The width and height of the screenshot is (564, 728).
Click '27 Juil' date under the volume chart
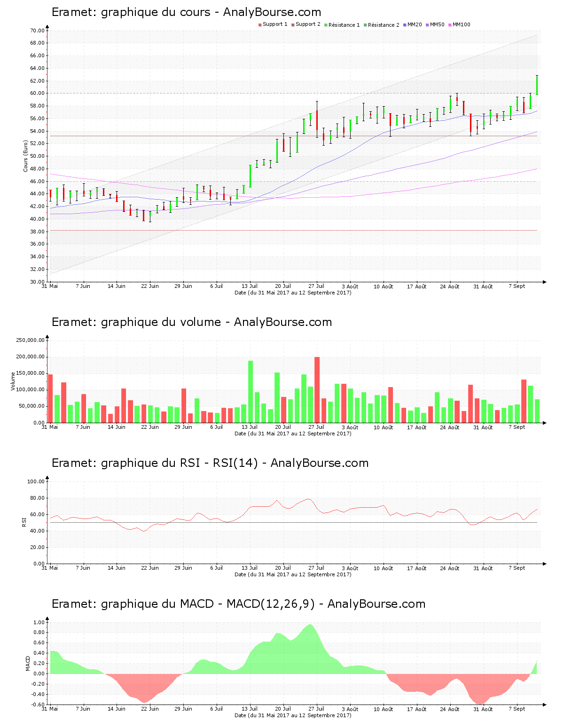coord(316,427)
